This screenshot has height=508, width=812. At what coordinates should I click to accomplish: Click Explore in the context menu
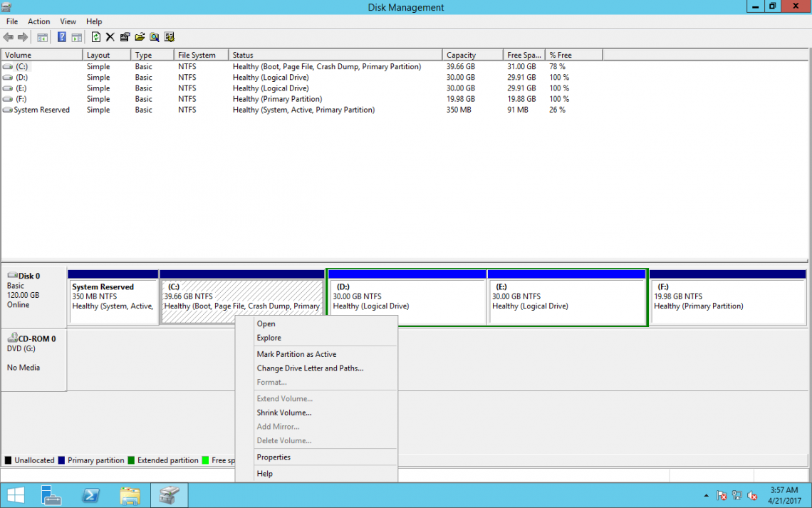(267, 337)
